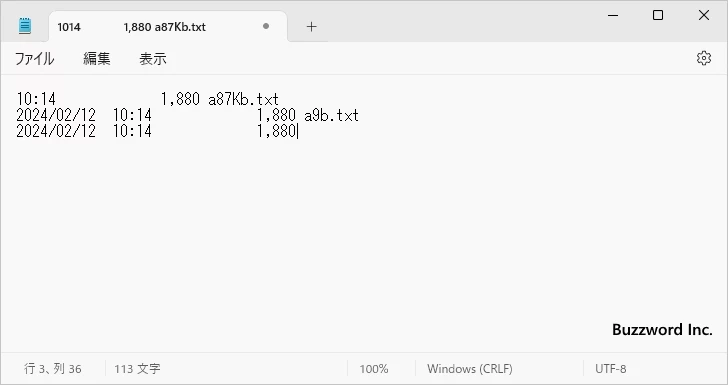Open Notepad settings via gear icon
Screen dimensions: 728x385
click(704, 58)
